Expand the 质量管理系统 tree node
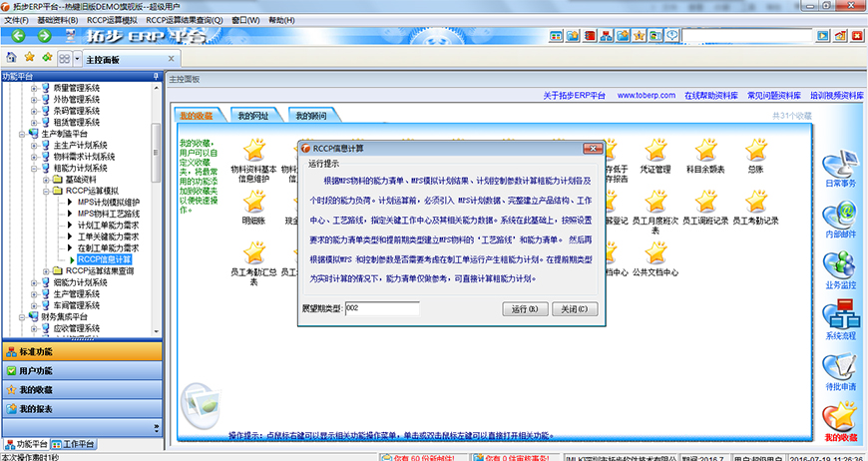868x461 pixels. click(33, 88)
